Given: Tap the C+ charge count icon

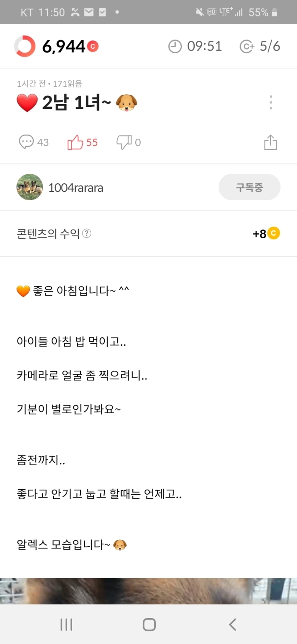Looking at the screenshot, I should 247,47.
